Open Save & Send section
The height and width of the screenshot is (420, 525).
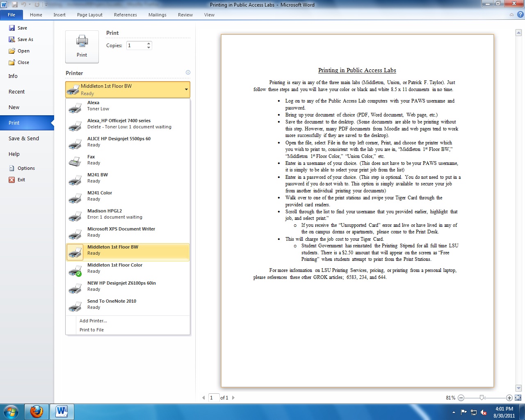27,139
